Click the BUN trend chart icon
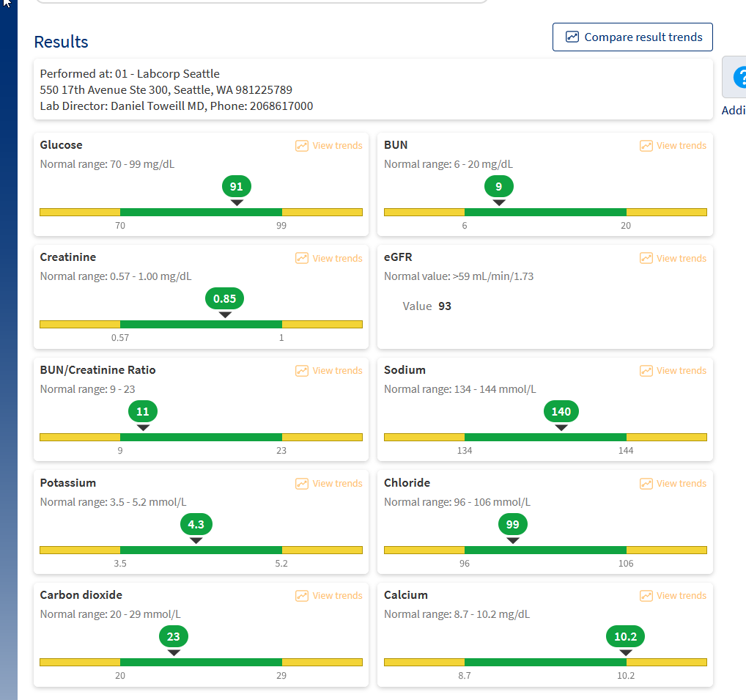Image resolution: width=746 pixels, height=700 pixels. pos(646,146)
